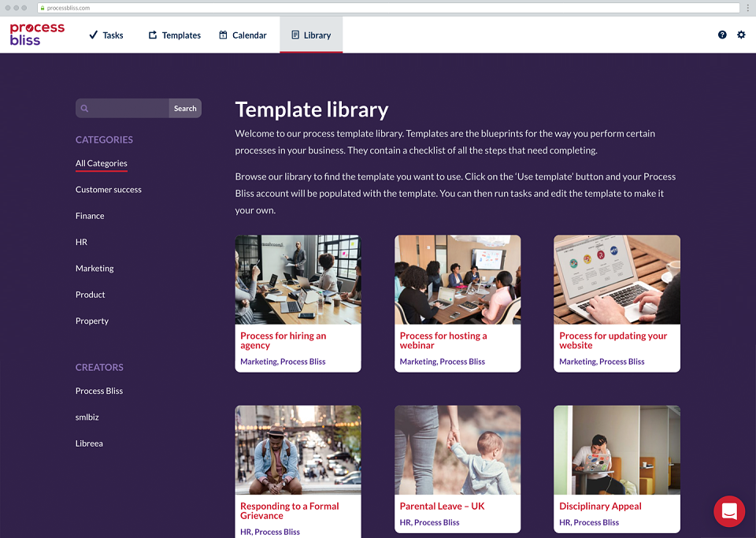Select the Customer success category

click(x=109, y=190)
